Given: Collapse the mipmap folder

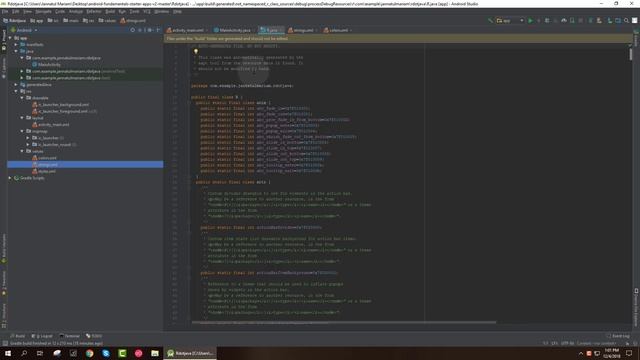Looking at the screenshot, I should (22, 131).
